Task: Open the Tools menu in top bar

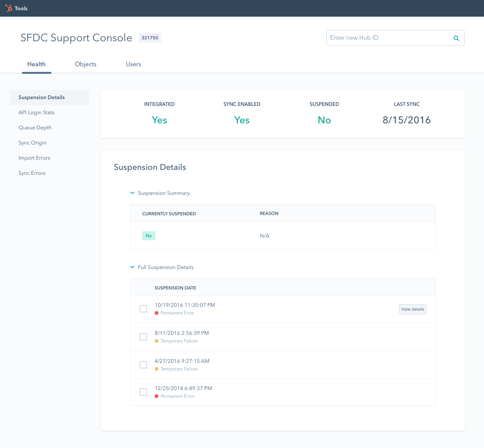Action: tap(21, 8)
